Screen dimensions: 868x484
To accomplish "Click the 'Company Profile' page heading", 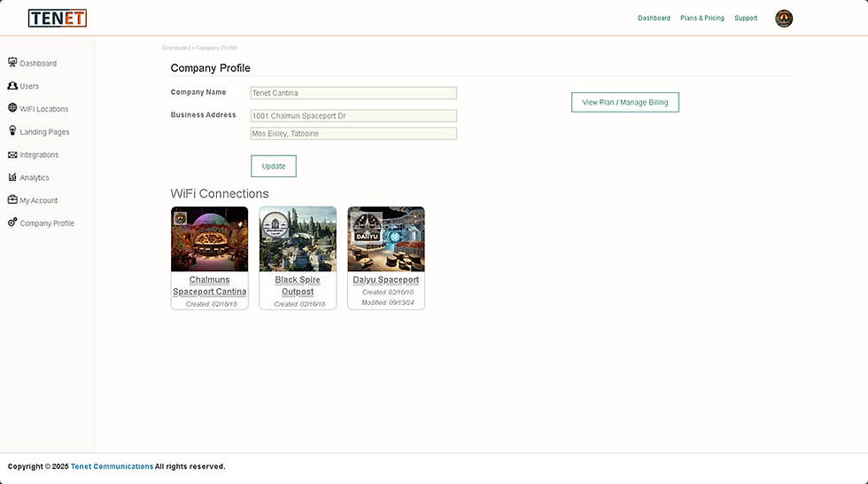I will pos(211,68).
